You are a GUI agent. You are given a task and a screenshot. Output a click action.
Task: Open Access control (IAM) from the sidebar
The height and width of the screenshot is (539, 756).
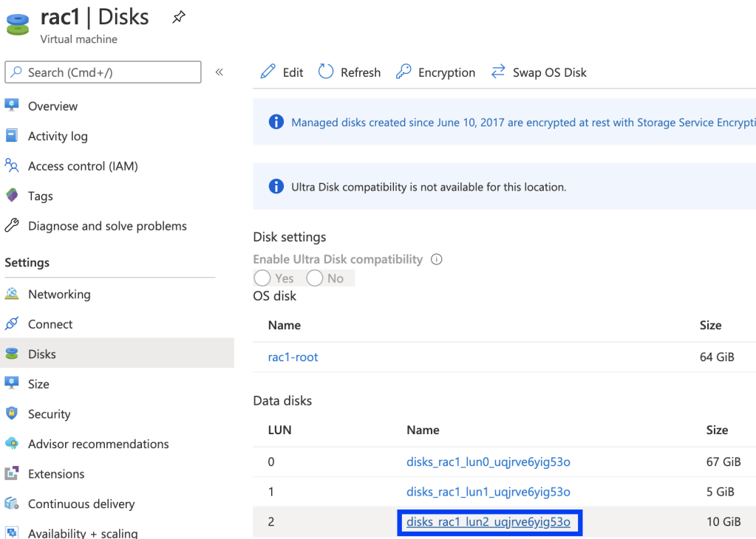click(83, 166)
